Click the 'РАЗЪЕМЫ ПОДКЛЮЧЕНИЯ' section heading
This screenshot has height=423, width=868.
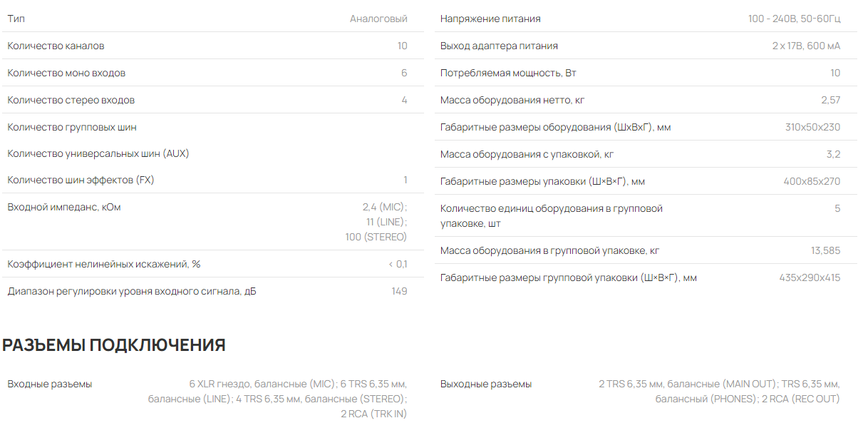tap(114, 345)
